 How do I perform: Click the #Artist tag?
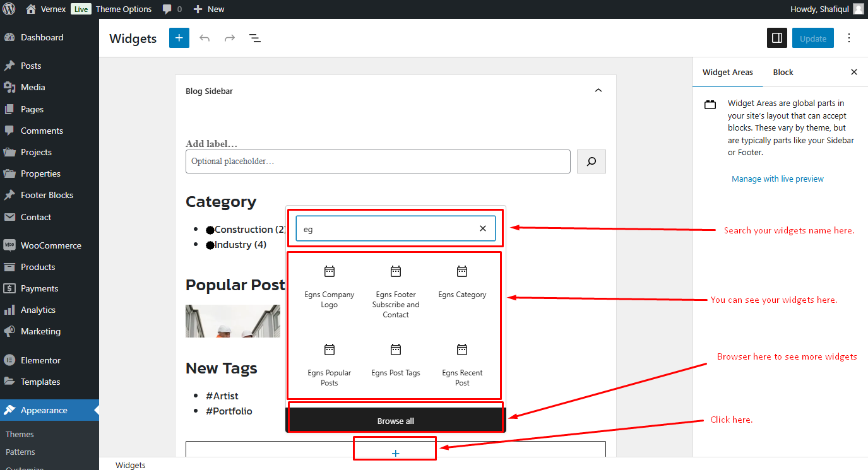coord(222,396)
